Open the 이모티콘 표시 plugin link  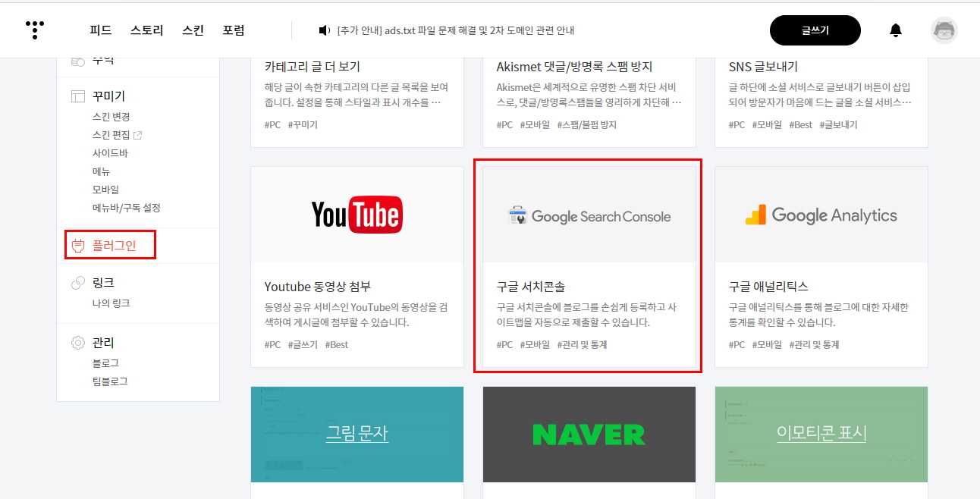[821, 434]
